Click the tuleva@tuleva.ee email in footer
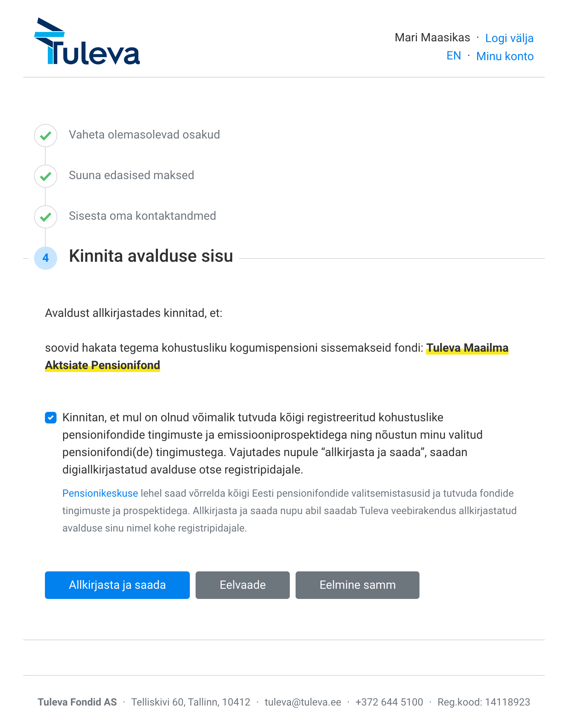 303,702
